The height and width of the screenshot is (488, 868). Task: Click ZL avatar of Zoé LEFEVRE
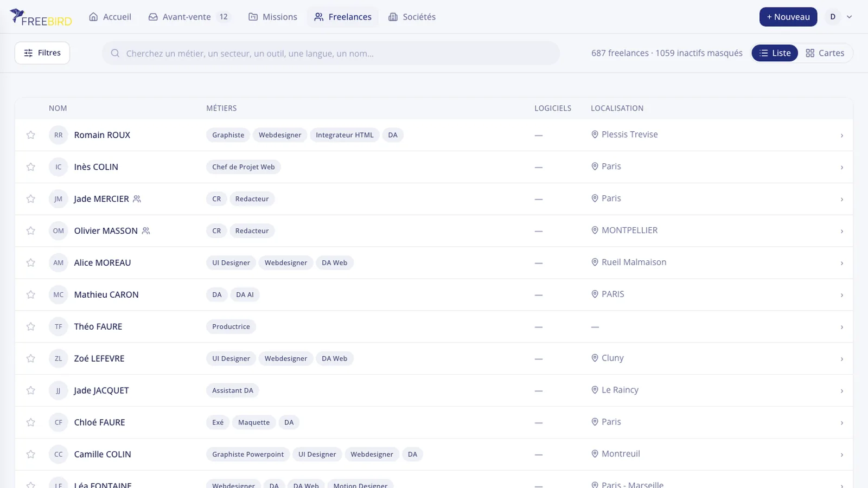point(59,359)
